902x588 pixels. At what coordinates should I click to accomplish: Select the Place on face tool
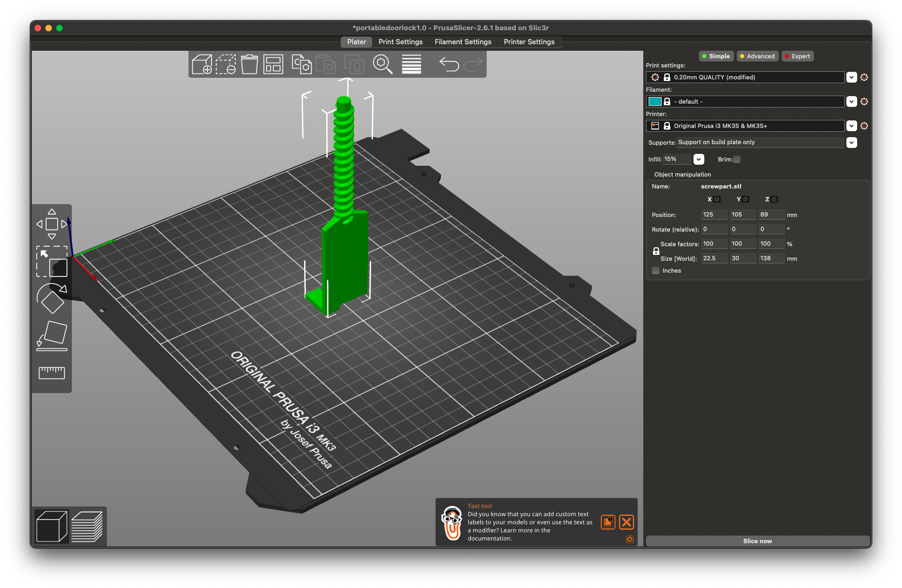click(x=52, y=335)
